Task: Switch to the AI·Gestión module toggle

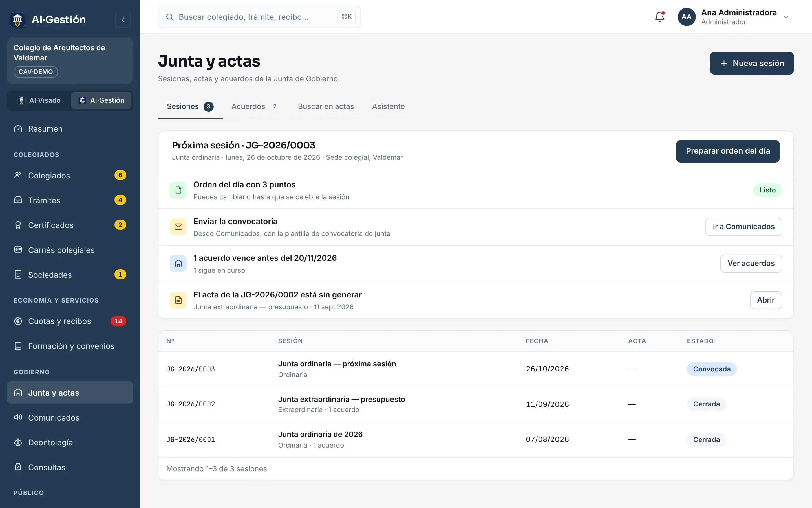Action: tap(101, 100)
